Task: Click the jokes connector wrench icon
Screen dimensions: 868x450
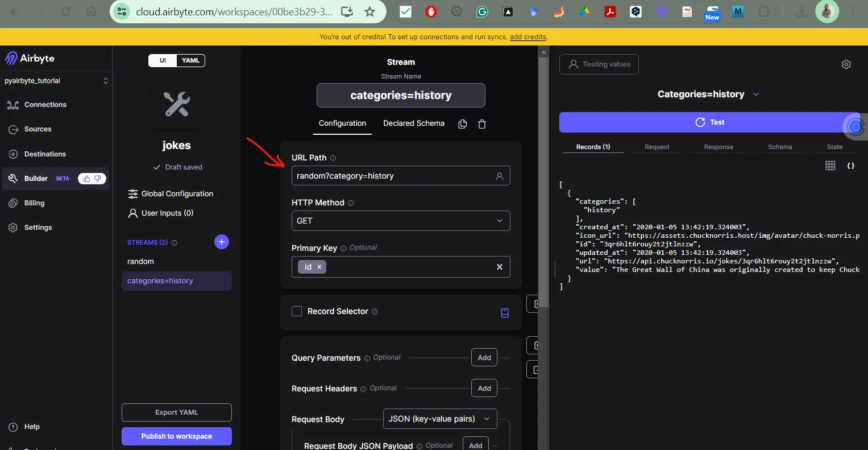Action: 177,105
